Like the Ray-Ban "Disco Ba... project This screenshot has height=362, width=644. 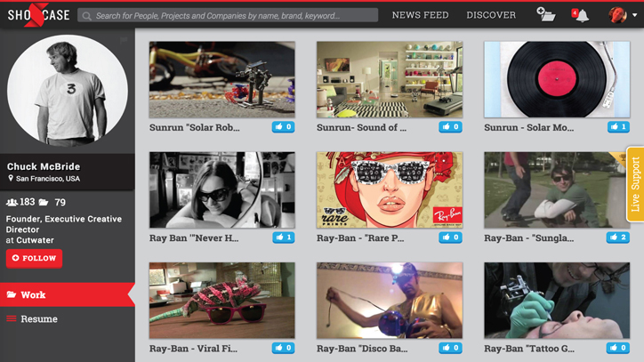[451, 348]
